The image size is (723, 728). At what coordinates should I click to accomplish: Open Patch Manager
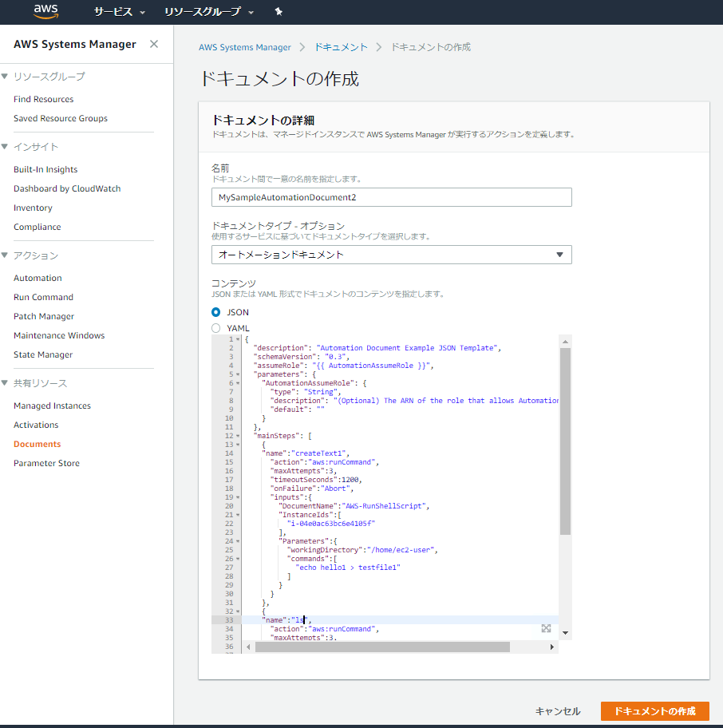(44, 316)
